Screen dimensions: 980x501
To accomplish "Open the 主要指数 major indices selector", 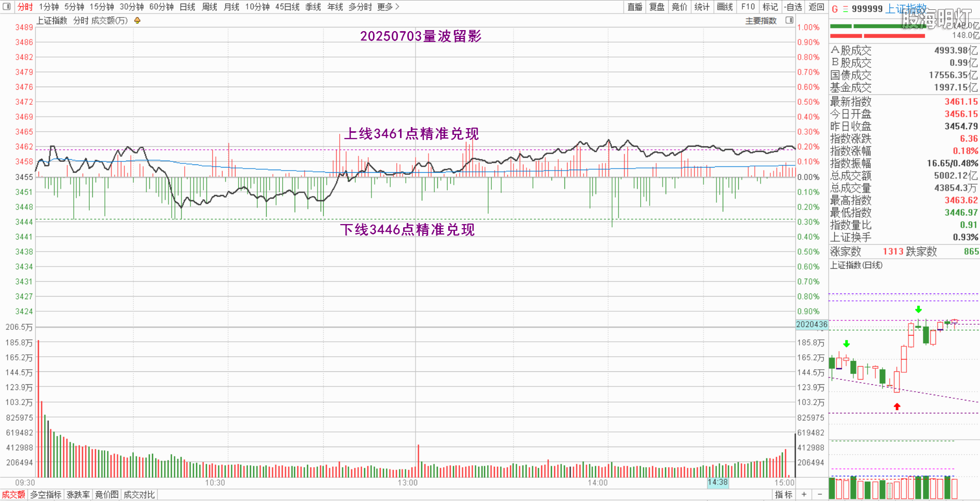I will click(x=761, y=21).
